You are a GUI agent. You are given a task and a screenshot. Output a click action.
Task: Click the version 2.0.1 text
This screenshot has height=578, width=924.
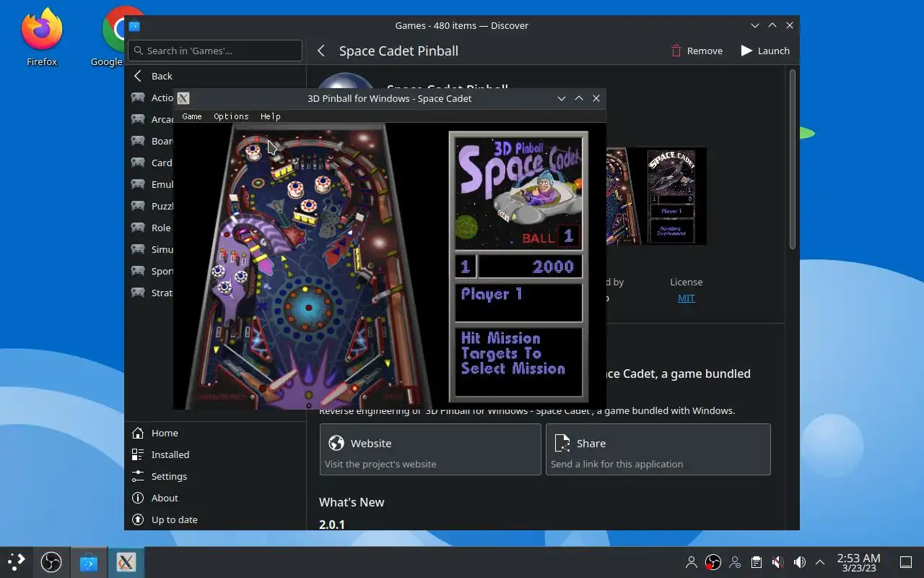332,525
